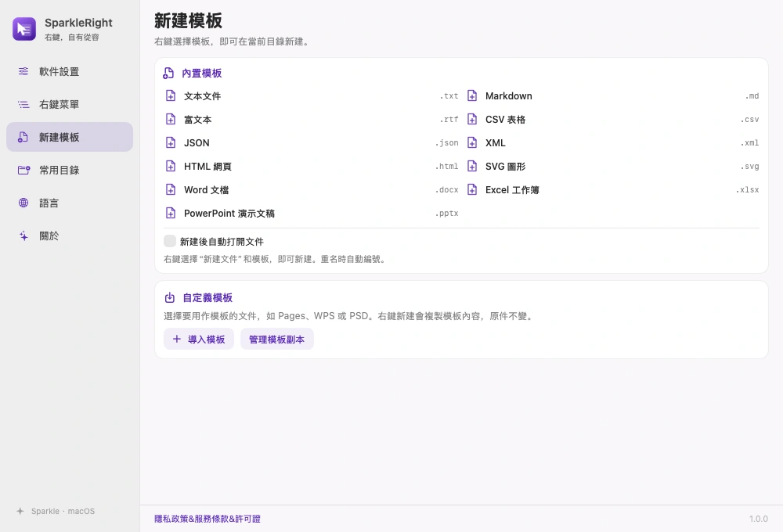Click the 自定義模板 section title text
Image resolution: width=783 pixels, height=532 pixels.
[x=207, y=298]
